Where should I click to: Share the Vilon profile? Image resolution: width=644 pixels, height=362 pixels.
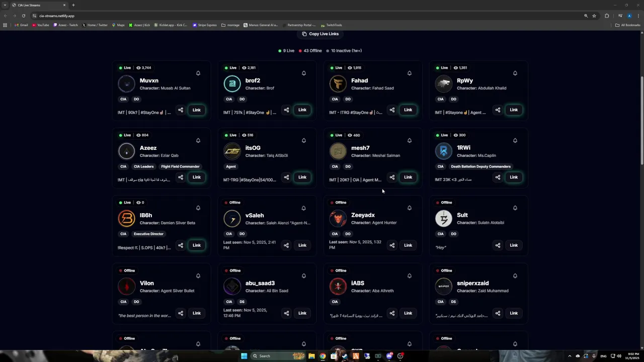coord(181,313)
